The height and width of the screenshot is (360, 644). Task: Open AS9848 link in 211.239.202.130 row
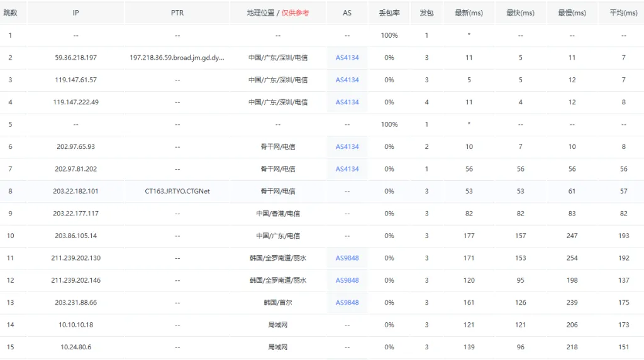tap(347, 258)
